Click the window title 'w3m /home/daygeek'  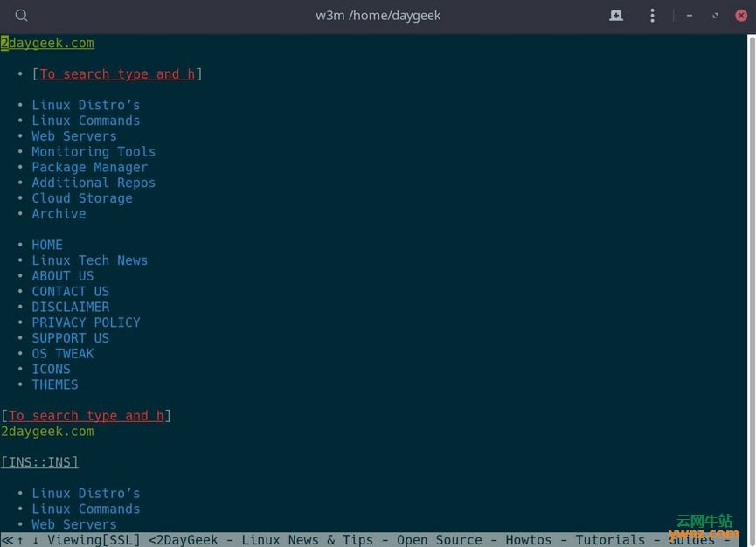tap(378, 16)
